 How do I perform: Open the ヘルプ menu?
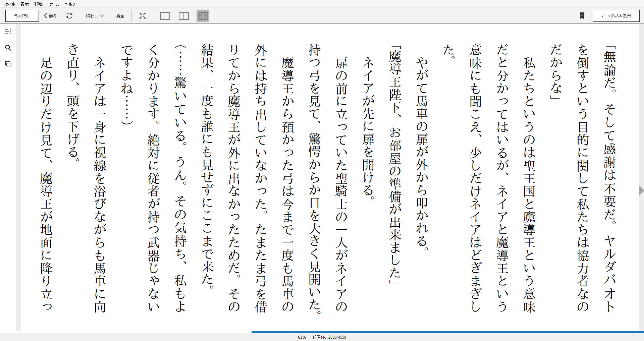[x=70, y=4]
